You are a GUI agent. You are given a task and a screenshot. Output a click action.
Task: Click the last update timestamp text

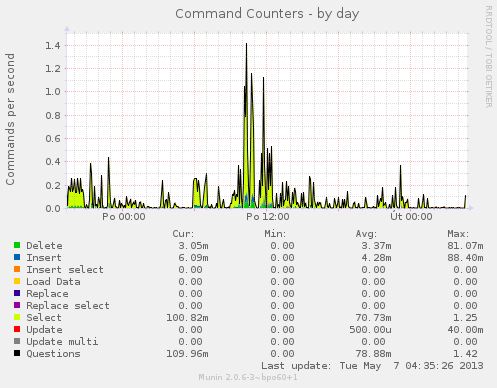coord(372,366)
